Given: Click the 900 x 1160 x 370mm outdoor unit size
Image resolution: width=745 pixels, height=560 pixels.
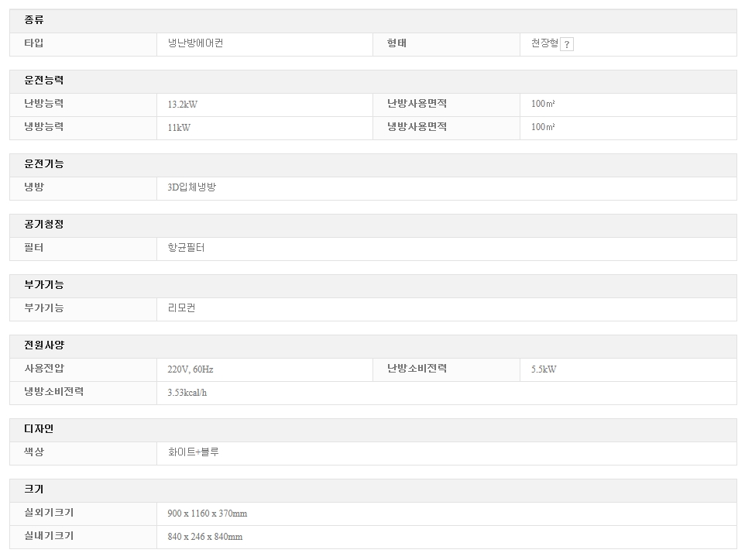Looking at the screenshot, I should point(207,514).
